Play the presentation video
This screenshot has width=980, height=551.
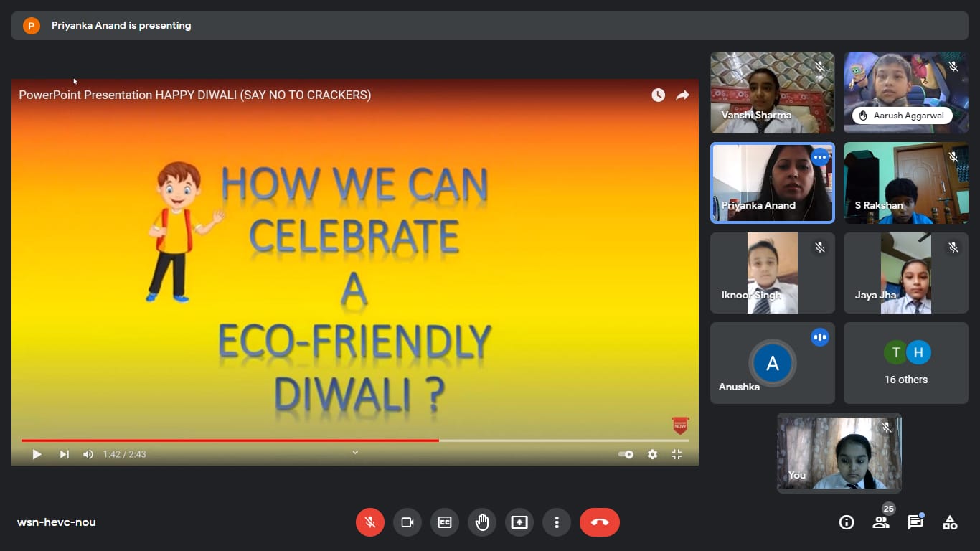pyautogui.click(x=37, y=454)
